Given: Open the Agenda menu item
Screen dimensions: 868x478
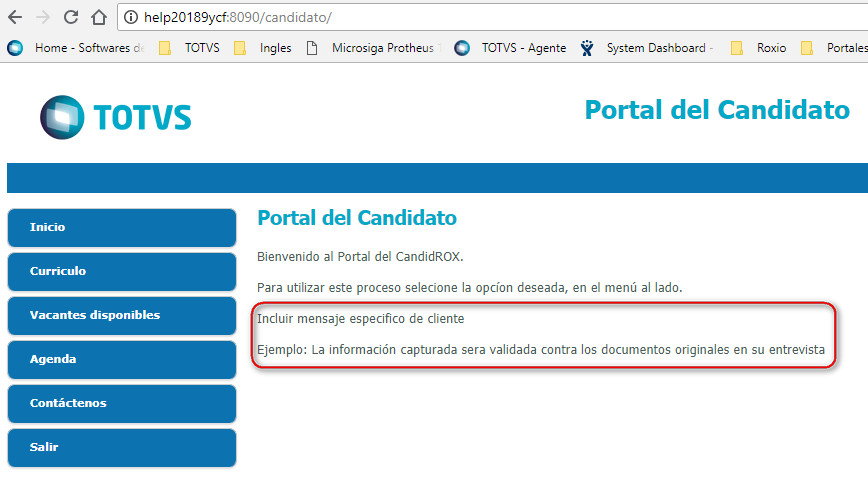Looking at the screenshot, I should coord(122,359).
